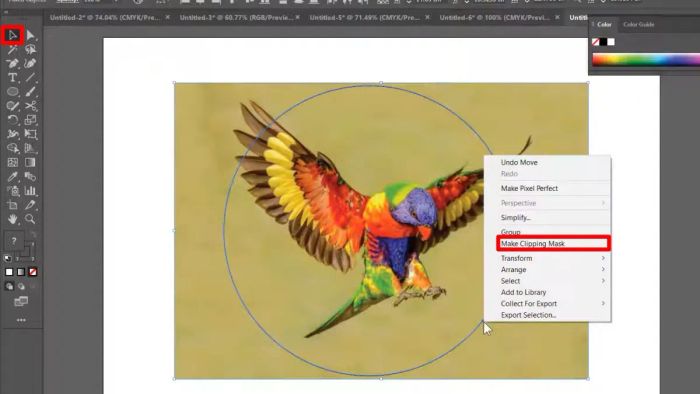Pick a color from spectrum bar
The height and width of the screenshot is (394, 700).
pos(646,60)
